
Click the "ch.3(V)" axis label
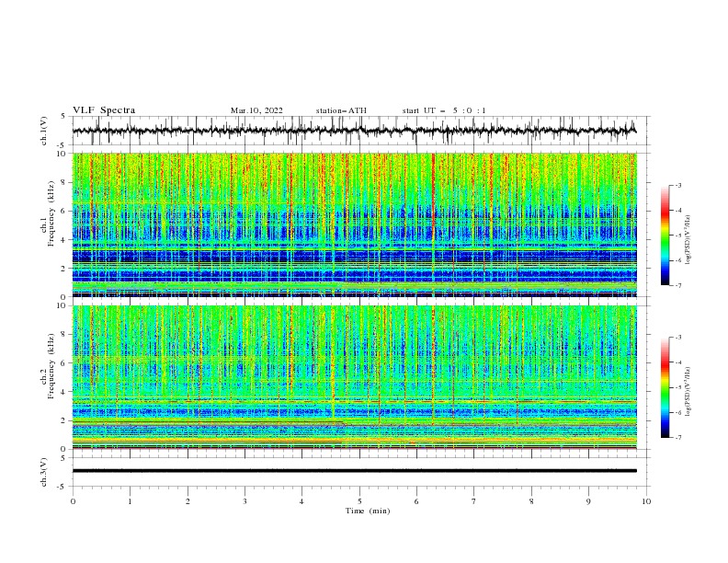[x=44, y=472]
